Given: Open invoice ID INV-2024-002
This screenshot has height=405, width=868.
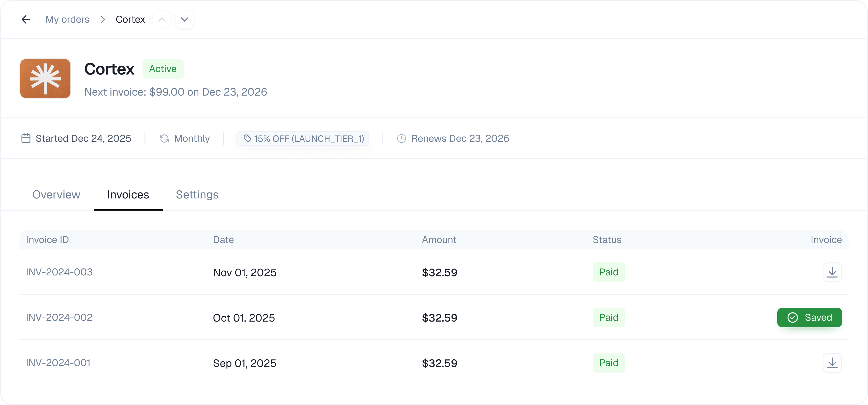Looking at the screenshot, I should pyautogui.click(x=59, y=317).
